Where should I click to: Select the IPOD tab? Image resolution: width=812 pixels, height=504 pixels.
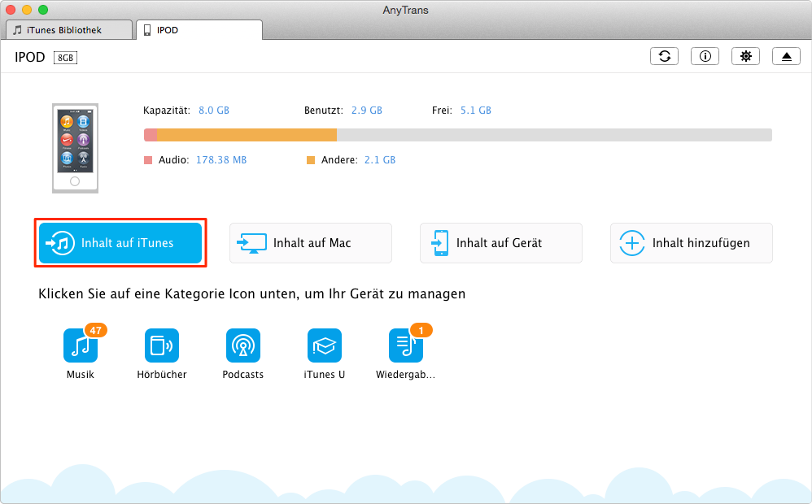199,30
